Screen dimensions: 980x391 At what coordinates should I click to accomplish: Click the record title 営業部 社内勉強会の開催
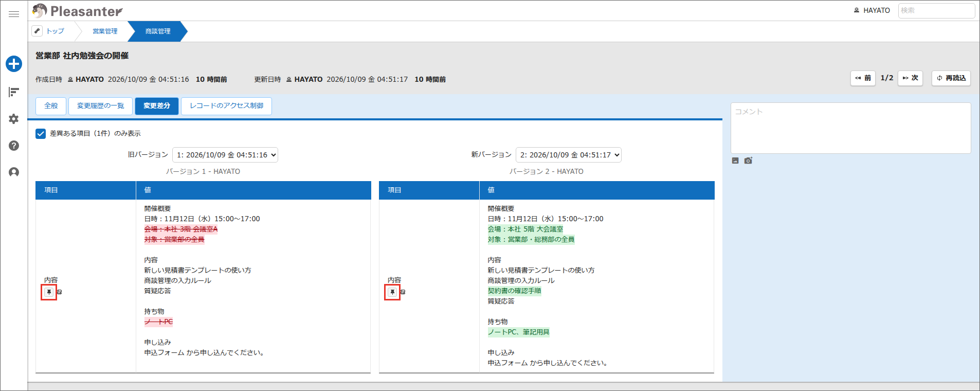pos(82,56)
